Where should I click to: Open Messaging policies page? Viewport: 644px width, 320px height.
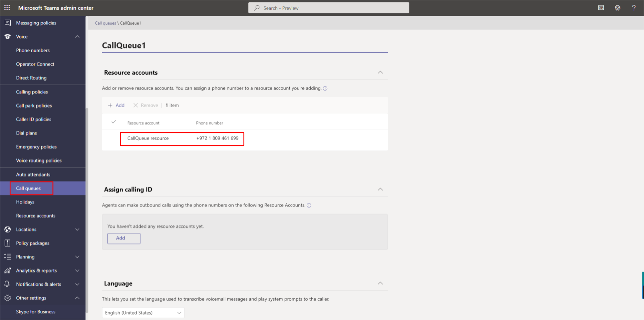coord(36,23)
